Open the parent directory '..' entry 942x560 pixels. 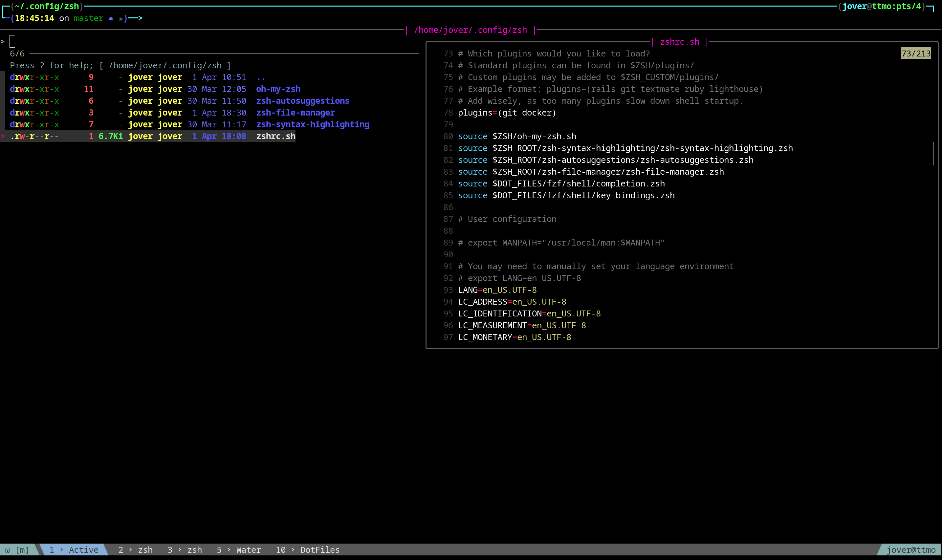(260, 77)
